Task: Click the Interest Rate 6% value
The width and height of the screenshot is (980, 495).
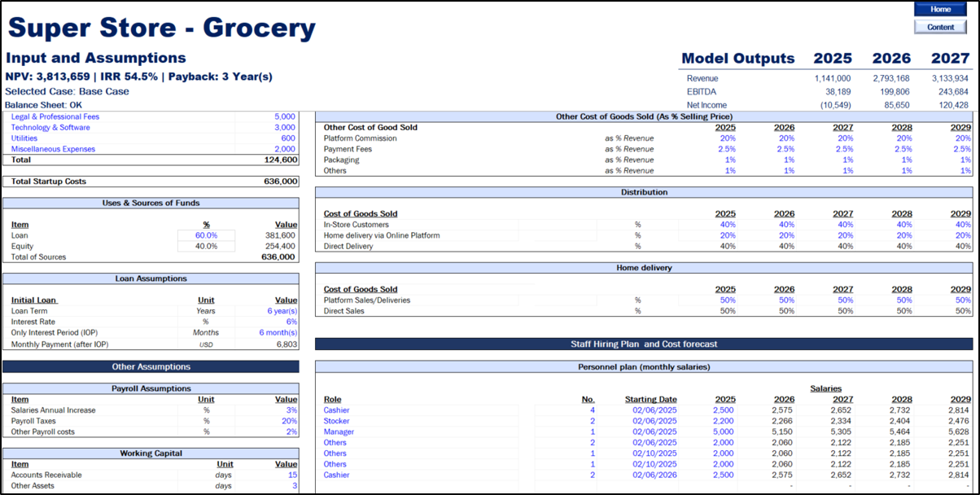Action: (291, 322)
